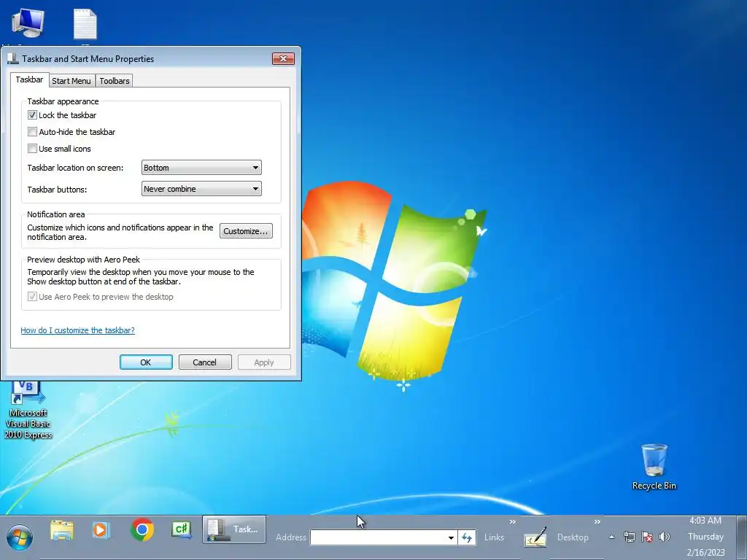This screenshot has height=560, width=747.
Task: Open Windows Explorer from the taskbar
Action: tap(62, 531)
